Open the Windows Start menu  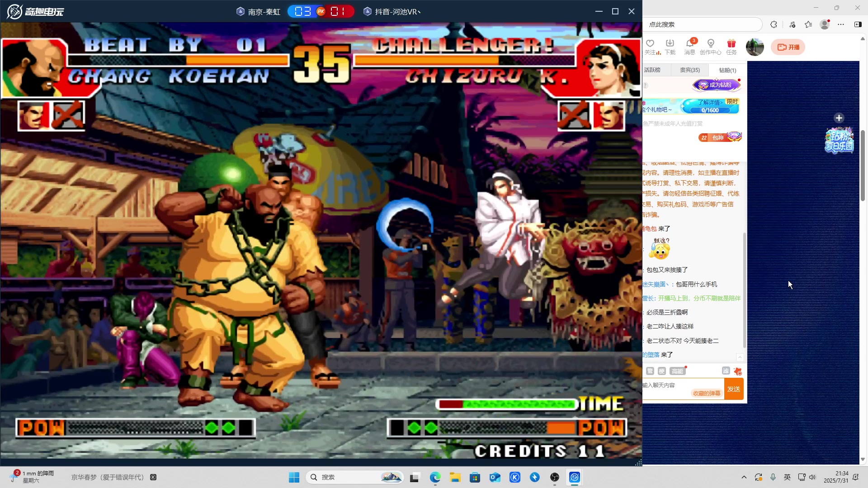[294, 477]
